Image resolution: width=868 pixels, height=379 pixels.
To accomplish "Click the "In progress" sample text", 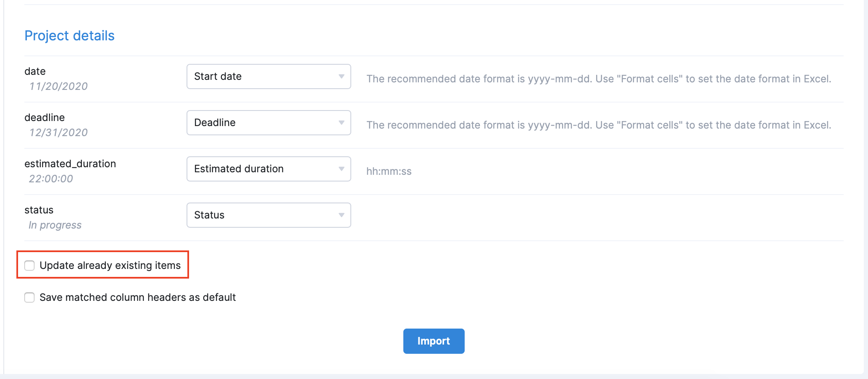I will (55, 225).
